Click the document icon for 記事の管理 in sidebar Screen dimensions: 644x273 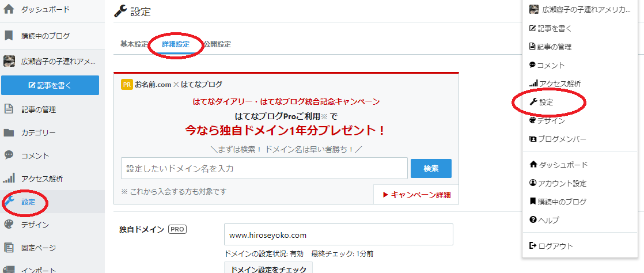tap(9, 109)
